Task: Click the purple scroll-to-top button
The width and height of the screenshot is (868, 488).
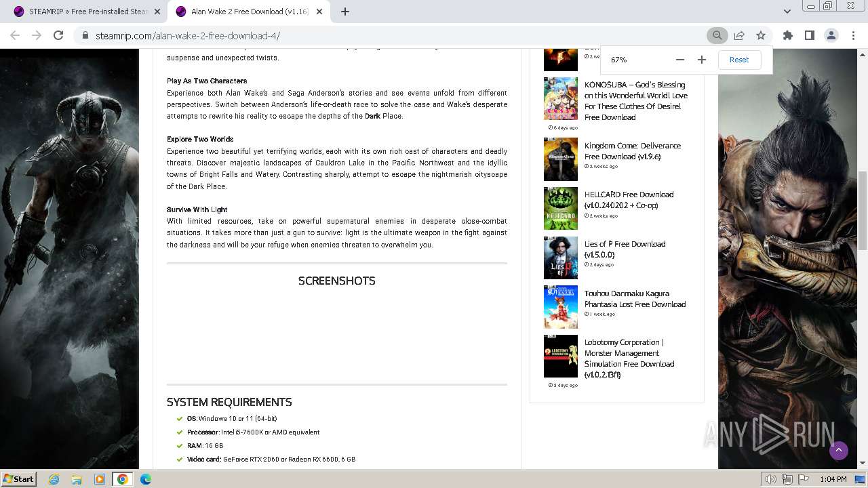Action: click(839, 451)
